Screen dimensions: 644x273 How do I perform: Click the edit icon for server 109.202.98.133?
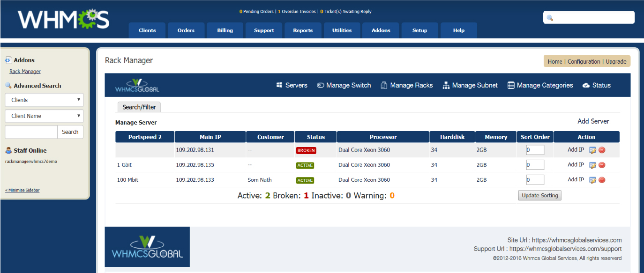[592, 180]
